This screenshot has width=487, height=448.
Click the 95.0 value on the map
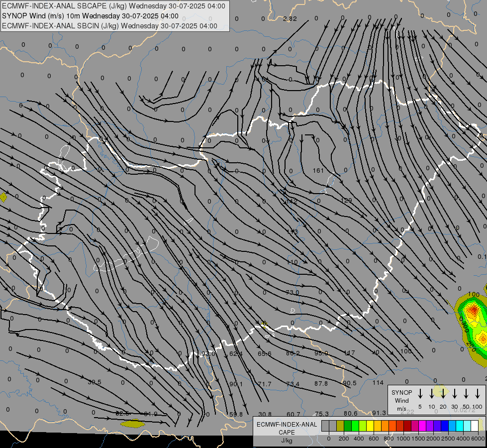321,353
